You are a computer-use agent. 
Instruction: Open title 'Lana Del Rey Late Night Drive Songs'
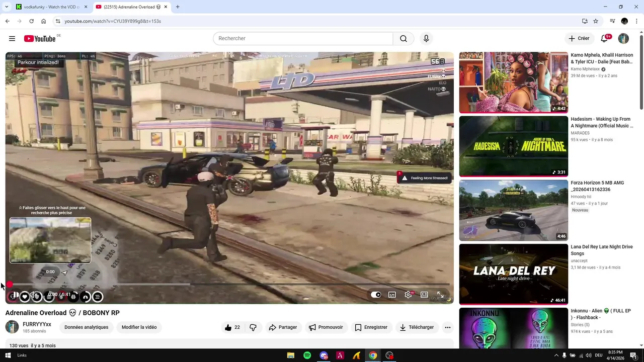pos(602,250)
